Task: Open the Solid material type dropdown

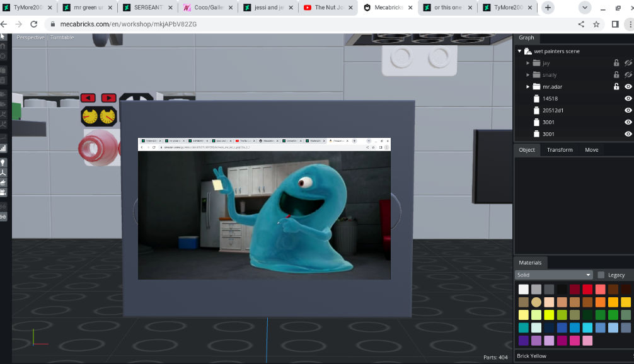Action: click(x=553, y=275)
